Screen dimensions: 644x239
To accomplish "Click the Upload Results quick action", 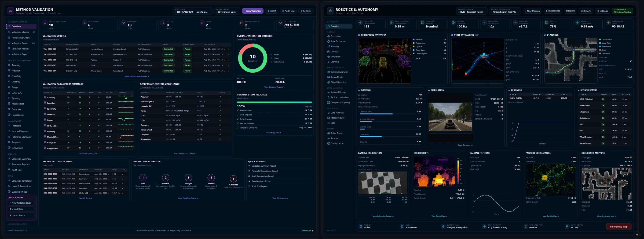I will [21, 215].
